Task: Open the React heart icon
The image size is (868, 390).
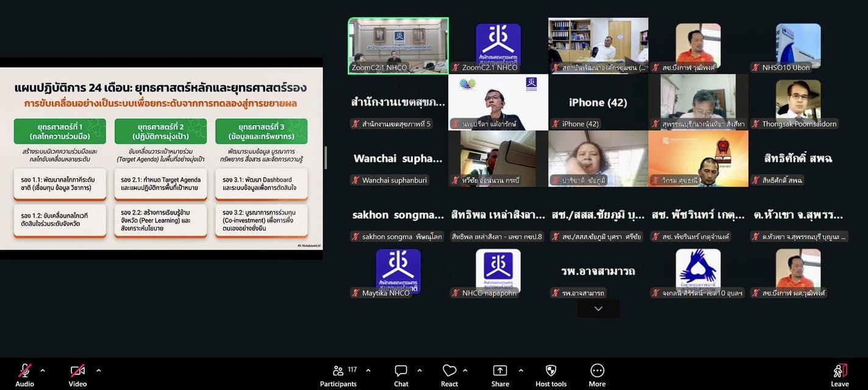Action: point(450,370)
